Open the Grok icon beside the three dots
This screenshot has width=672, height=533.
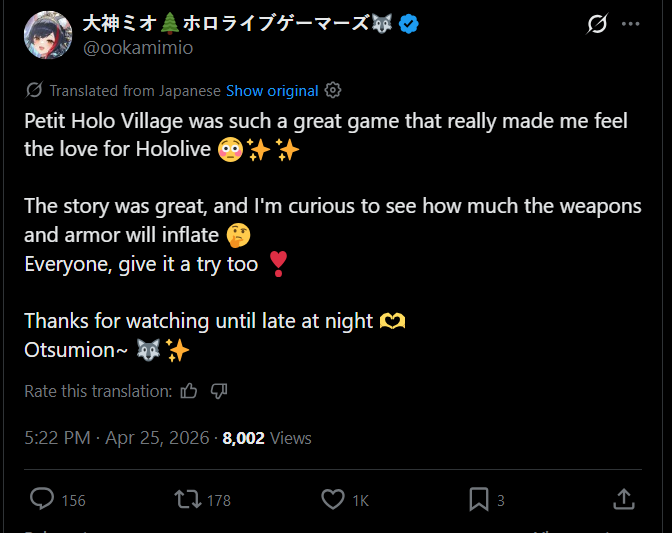597,24
